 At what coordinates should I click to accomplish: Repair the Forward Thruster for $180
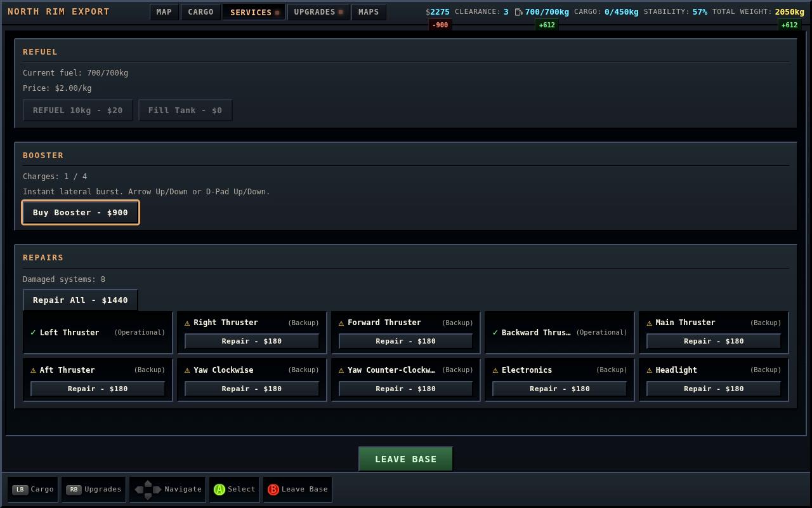406,342
